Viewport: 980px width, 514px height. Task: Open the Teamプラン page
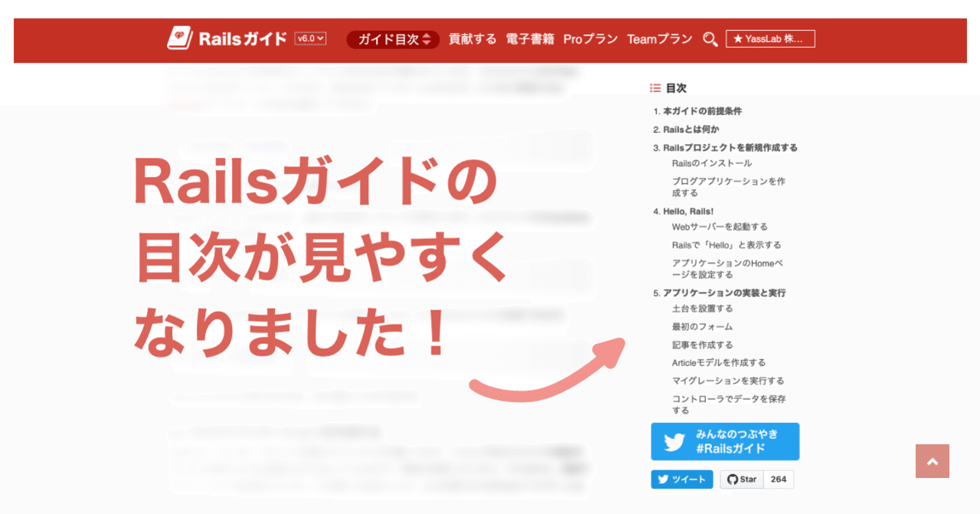(x=659, y=38)
